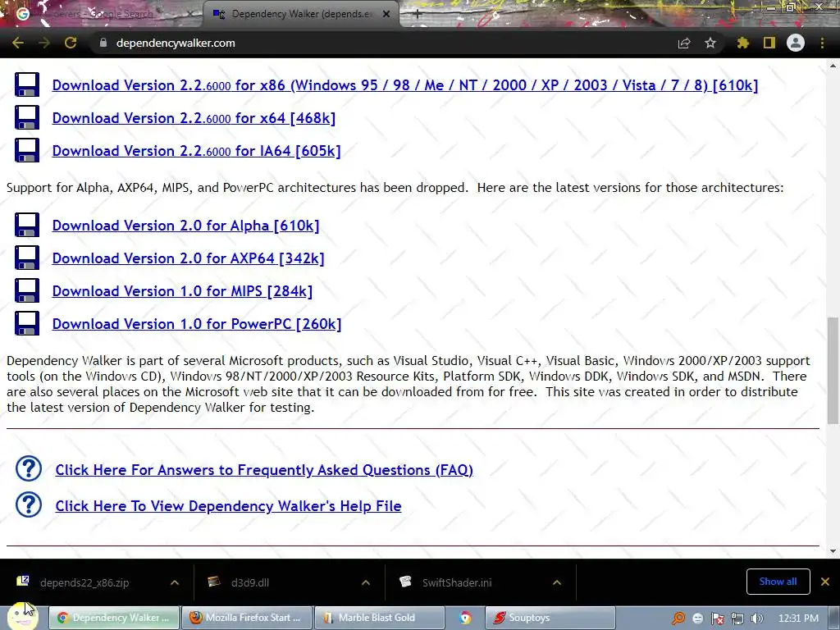840x630 pixels.
Task: Open the Frequently Asked Questions link
Action: coord(264,470)
